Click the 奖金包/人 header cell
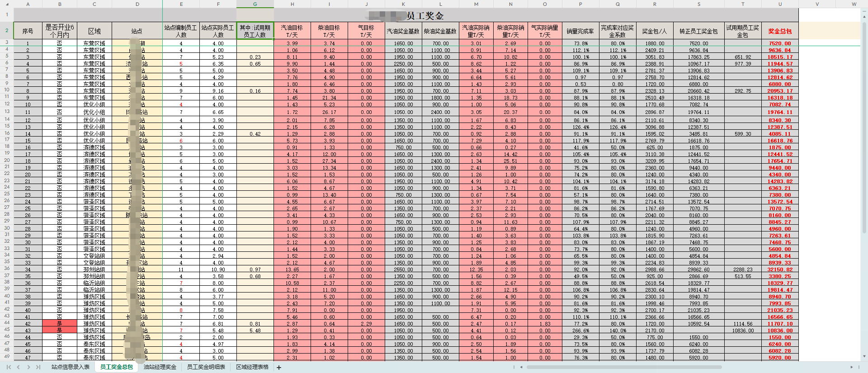The height and width of the screenshot is (373, 868). (655, 31)
